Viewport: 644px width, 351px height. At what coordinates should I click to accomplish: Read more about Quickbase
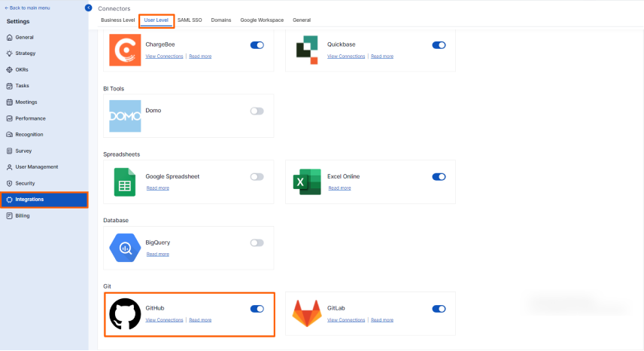coord(382,56)
